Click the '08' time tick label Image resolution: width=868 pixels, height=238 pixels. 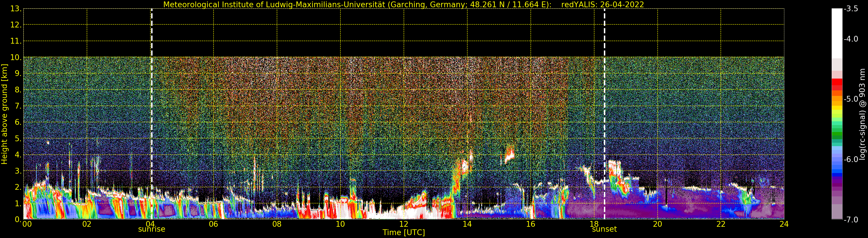[277, 224]
